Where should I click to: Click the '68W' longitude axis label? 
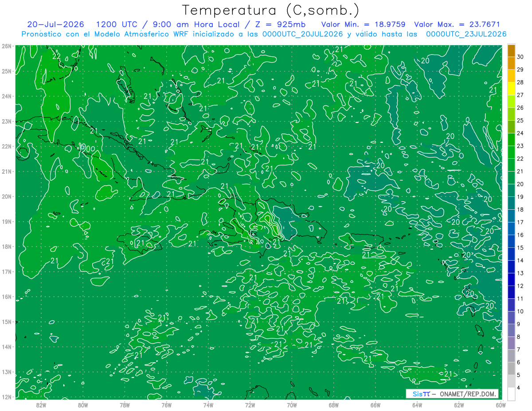coord(334,405)
